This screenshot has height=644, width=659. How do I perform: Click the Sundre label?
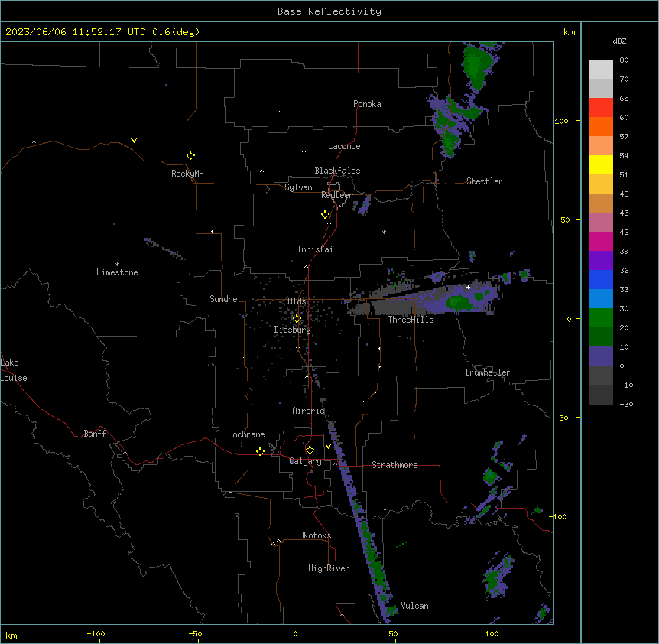pos(223,299)
